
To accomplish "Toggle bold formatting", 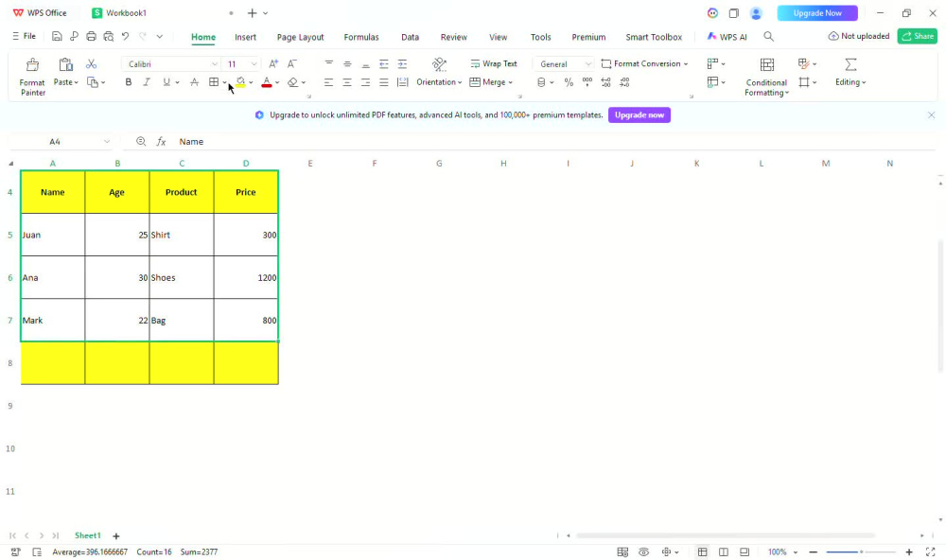I will 129,82.
